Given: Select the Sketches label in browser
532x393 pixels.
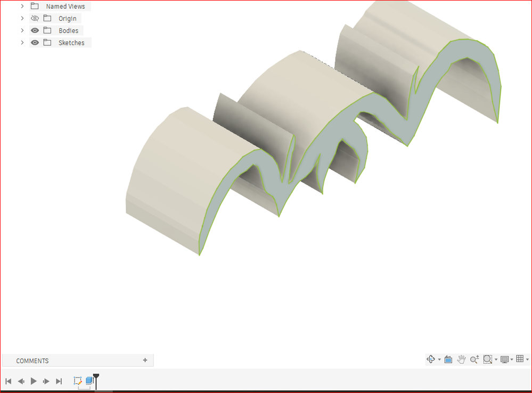Looking at the screenshot, I should pos(71,43).
